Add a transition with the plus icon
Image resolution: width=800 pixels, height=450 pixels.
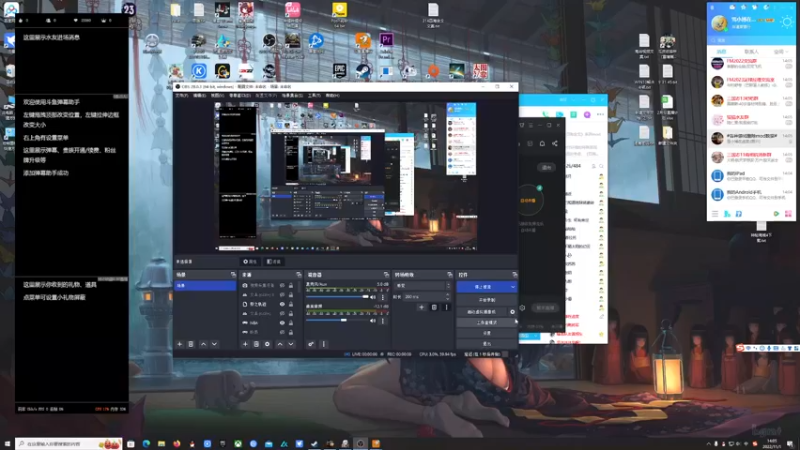[x=421, y=307]
